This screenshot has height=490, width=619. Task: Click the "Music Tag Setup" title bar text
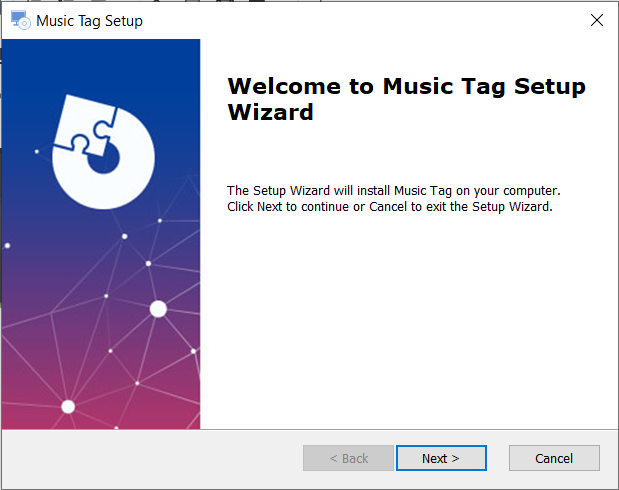tap(89, 21)
